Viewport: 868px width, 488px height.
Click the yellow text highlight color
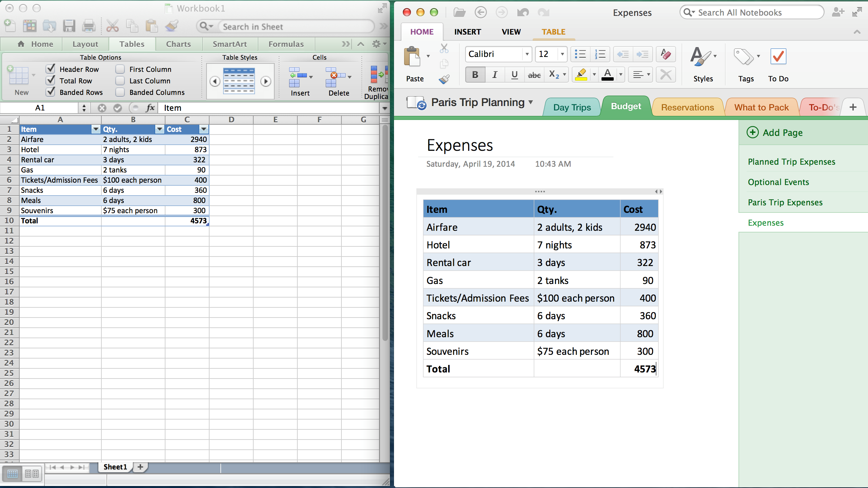581,75
